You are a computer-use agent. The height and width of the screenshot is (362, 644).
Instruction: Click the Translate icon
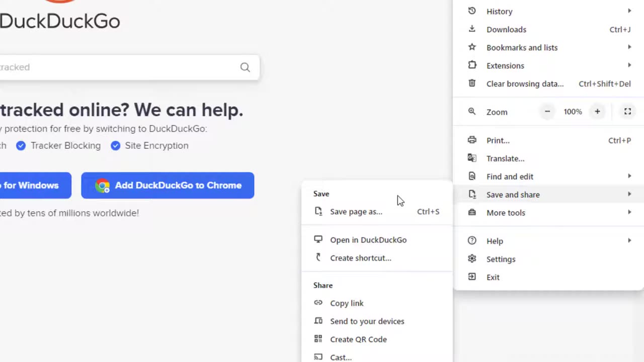point(472,158)
